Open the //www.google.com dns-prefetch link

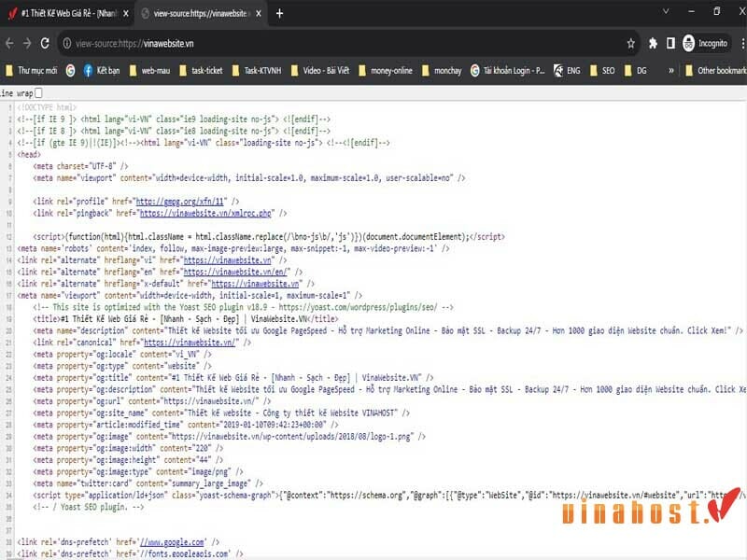click(x=172, y=542)
